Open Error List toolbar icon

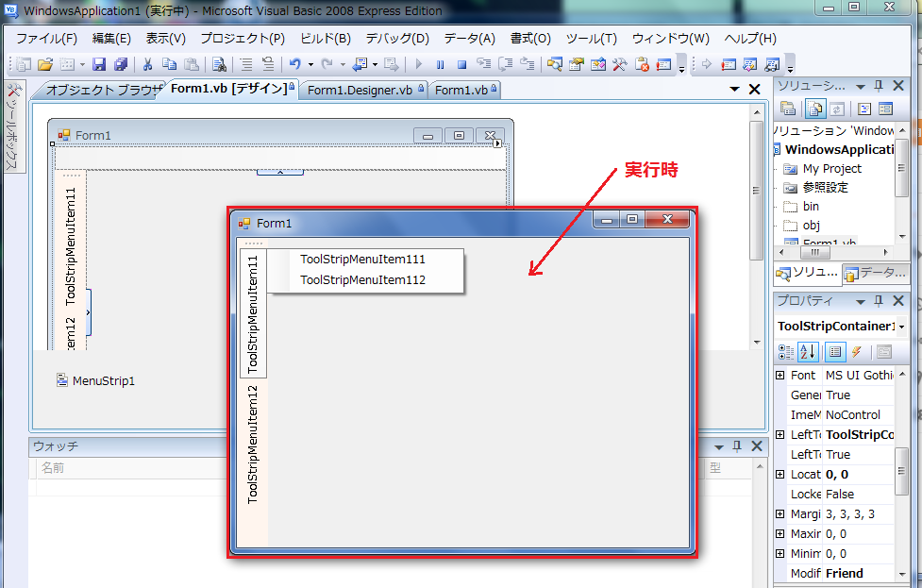(x=642, y=64)
